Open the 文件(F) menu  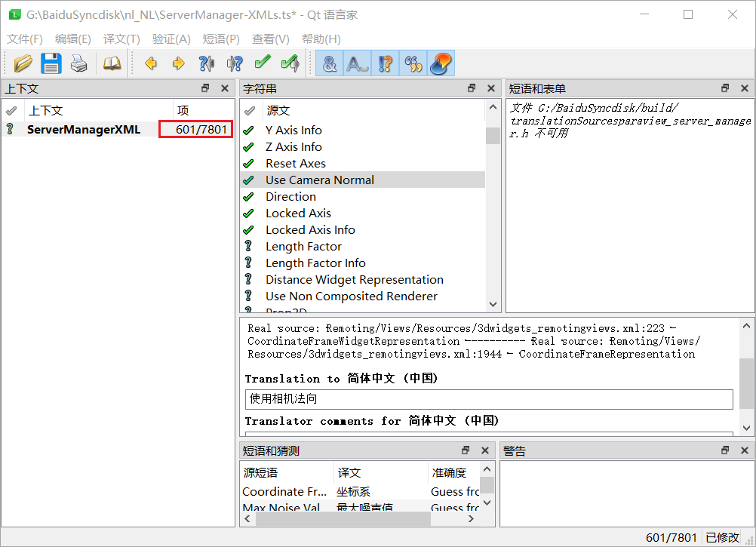[25, 39]
